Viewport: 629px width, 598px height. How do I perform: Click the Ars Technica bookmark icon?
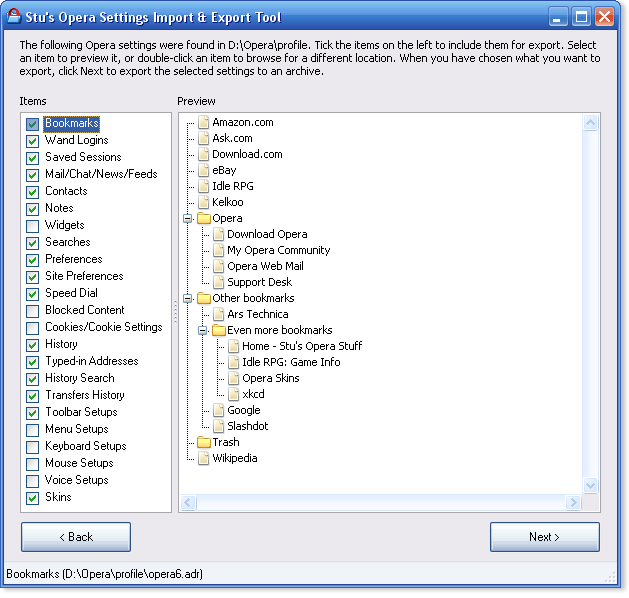point(219,314)
